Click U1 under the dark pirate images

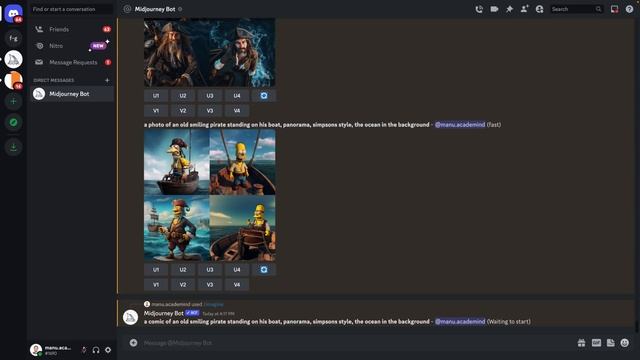(156, 96)
